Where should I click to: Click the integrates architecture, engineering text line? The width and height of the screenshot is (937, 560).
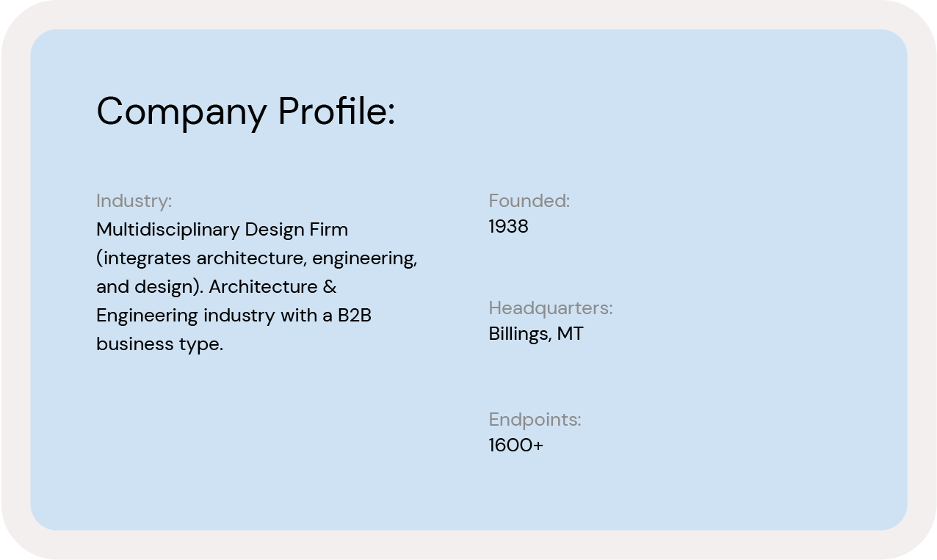point(257,258)
